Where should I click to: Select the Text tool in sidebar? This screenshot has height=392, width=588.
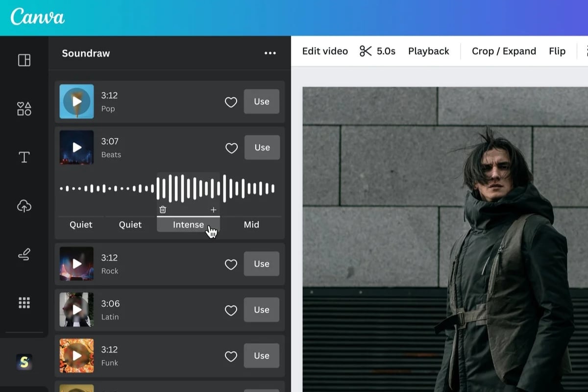coord(24,157)
